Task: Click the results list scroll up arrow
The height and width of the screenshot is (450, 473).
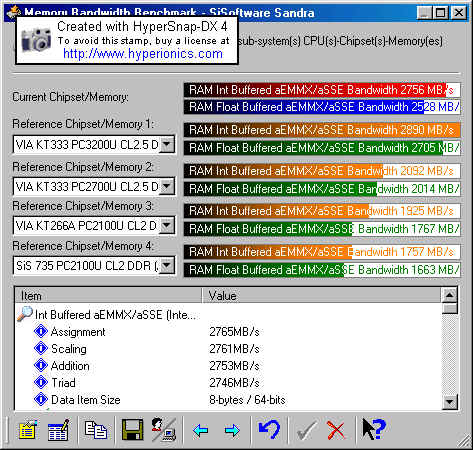Action: 450,295
